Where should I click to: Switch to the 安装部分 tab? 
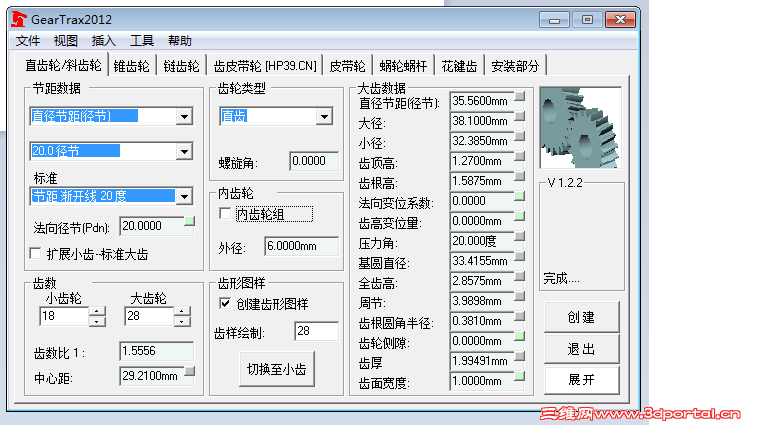(515, 66)
